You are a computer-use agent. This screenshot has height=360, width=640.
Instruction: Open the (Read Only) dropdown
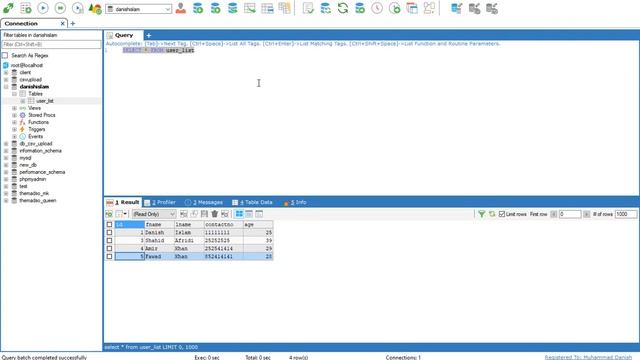click(154, 214)
